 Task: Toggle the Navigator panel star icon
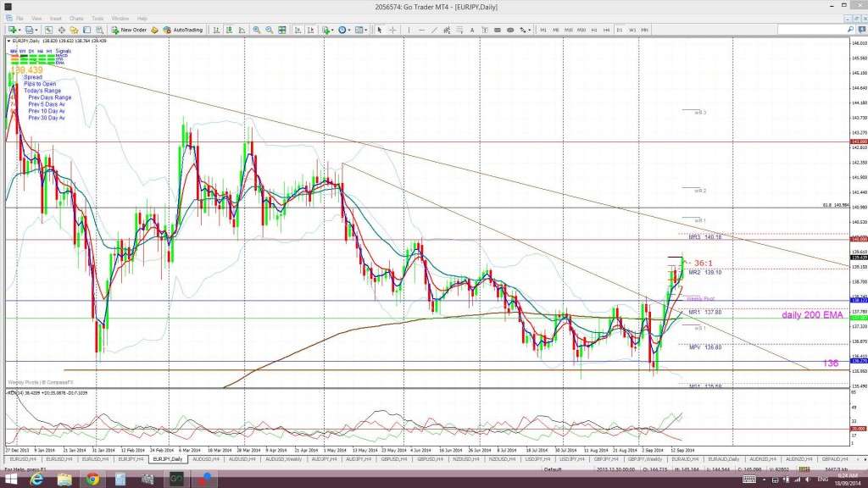74,30
